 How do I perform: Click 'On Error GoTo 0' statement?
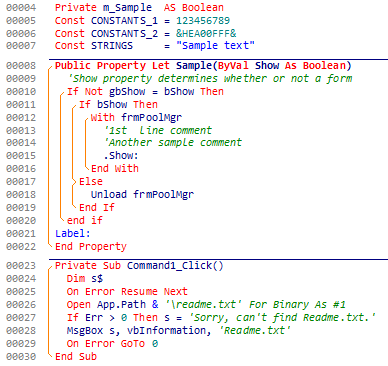[112, 344]
